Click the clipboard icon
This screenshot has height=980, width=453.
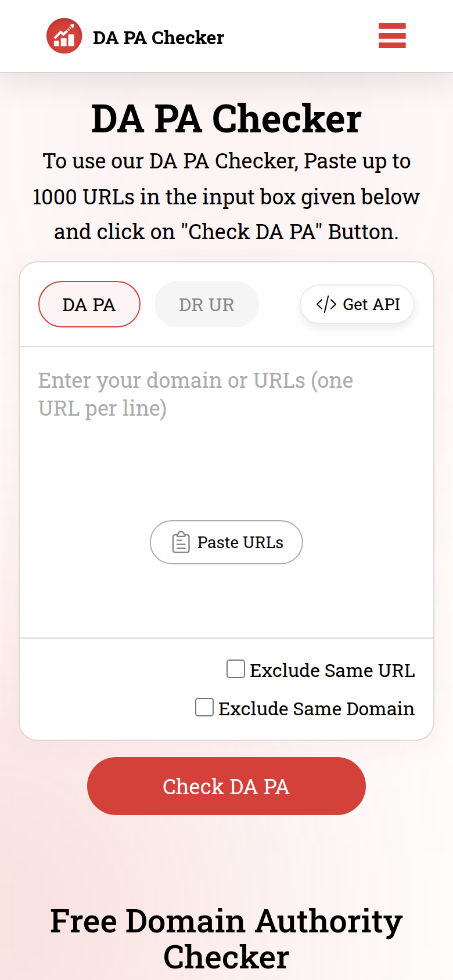tap(181, 542)
